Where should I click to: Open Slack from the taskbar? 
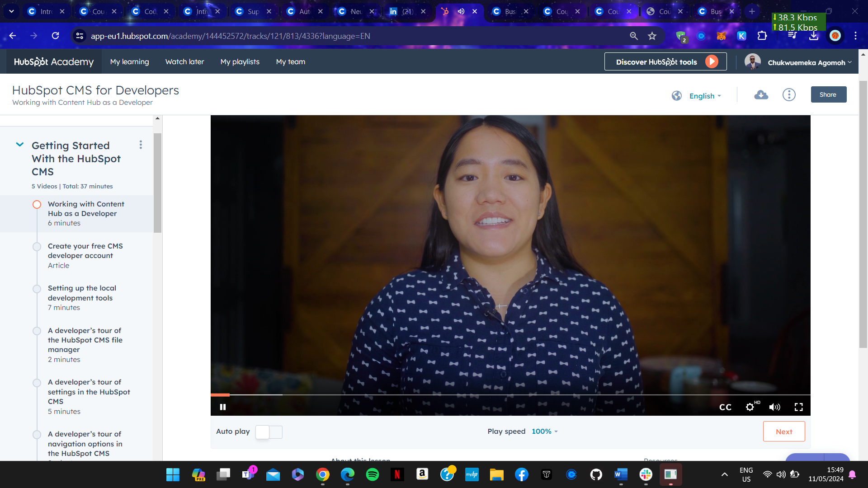tap(646, 474)
